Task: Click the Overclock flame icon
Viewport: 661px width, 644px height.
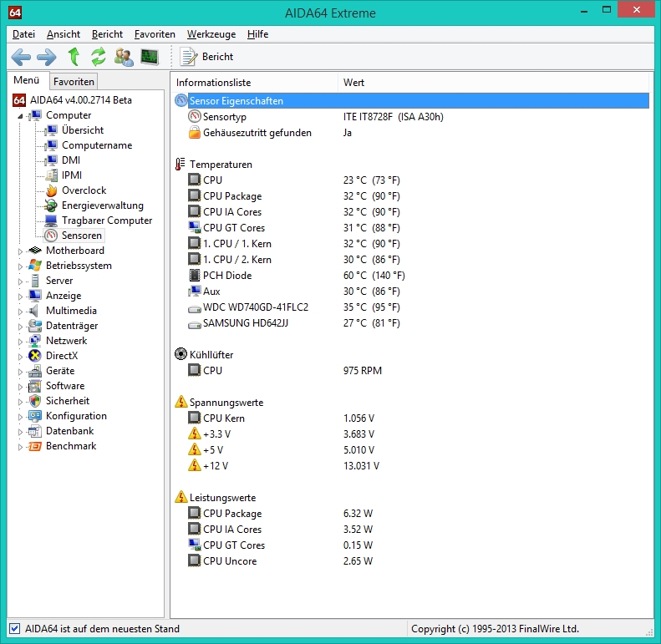Action: pyautogui.click(x=52, y=190)
